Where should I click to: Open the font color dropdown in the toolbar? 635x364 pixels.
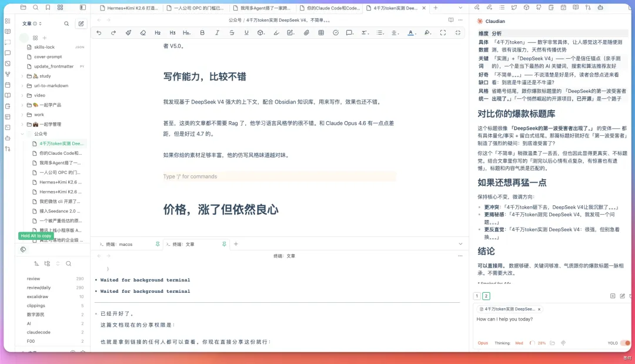tap(412, 34)
